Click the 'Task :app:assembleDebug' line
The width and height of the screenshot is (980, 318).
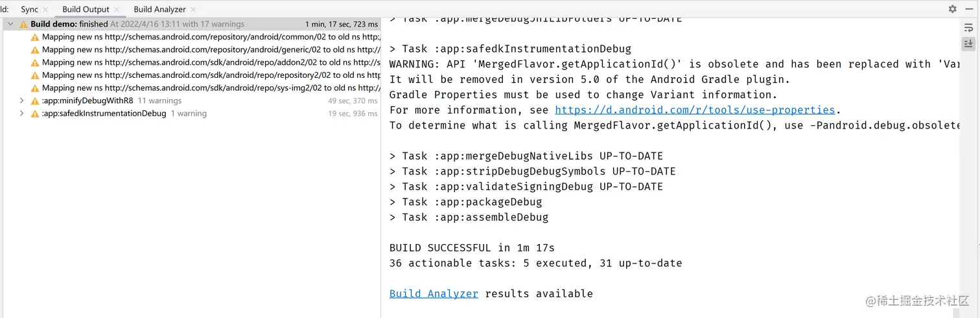point(469,217)
